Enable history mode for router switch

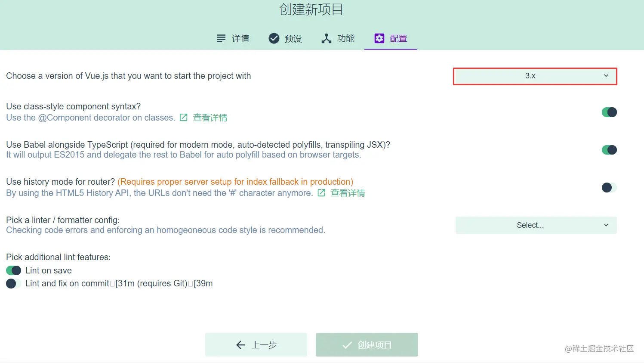click(x=609, y=187)
